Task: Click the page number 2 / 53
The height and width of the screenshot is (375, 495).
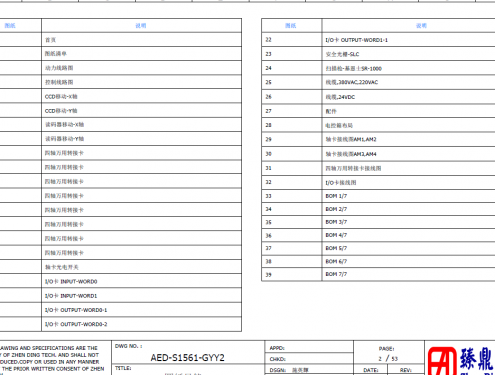Action: click(388, 359)
